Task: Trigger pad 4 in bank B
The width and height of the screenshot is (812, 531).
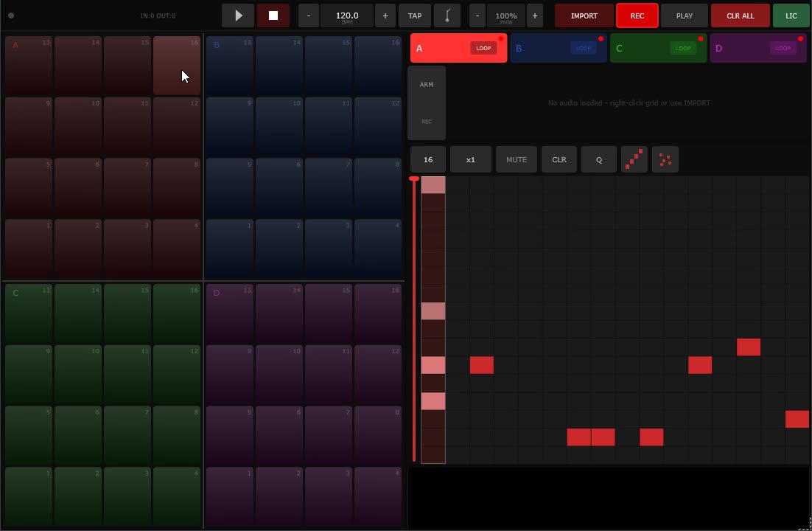Action: click(x=378, y=249)
